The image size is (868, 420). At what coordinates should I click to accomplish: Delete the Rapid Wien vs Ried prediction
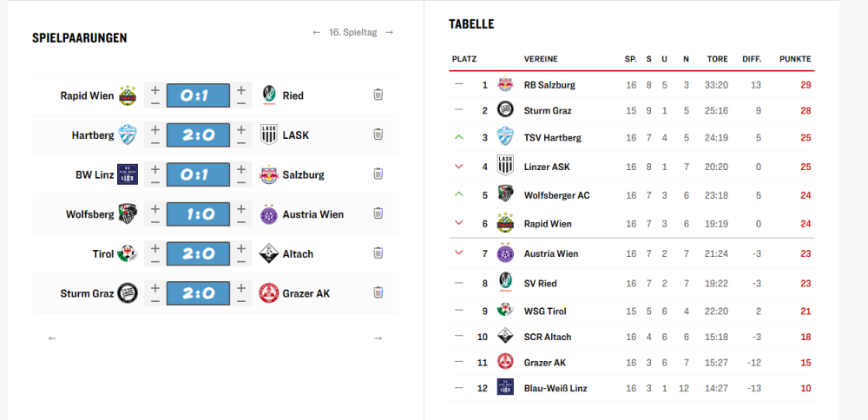point(378,95)
